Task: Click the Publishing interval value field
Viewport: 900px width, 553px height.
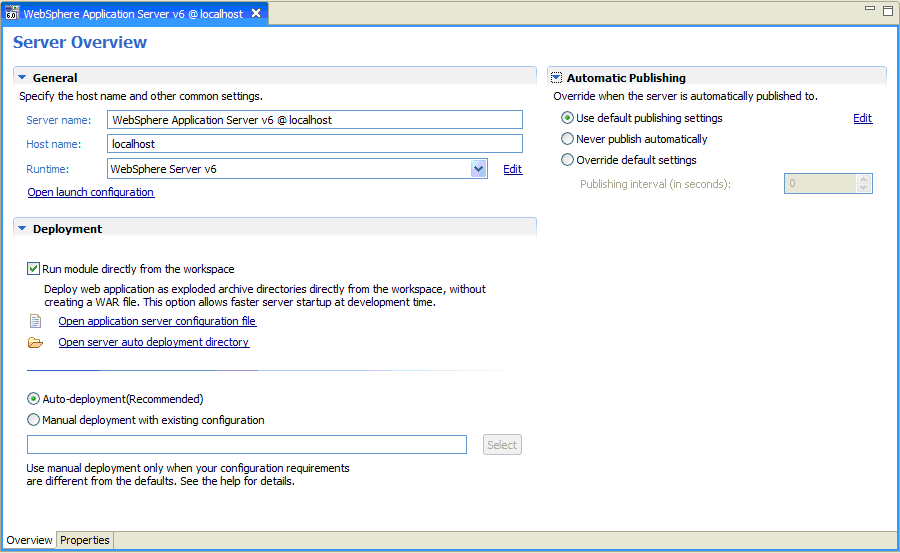Action: pos(821,183)
